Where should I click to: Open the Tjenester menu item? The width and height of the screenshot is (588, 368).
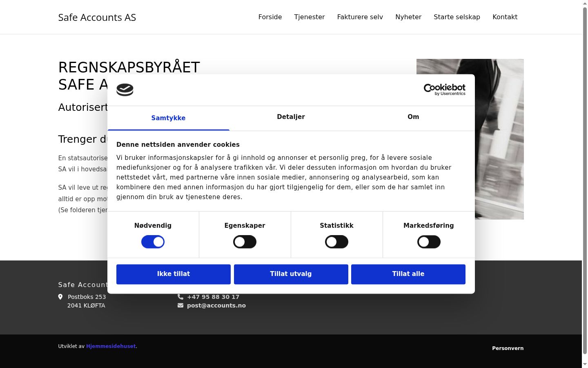click(x=310, y=17)
